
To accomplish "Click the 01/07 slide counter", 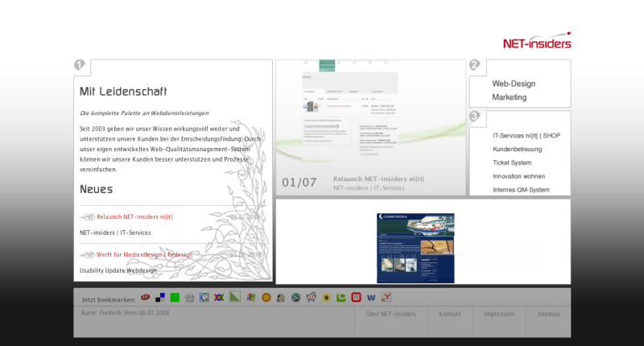I will point(299,182).
